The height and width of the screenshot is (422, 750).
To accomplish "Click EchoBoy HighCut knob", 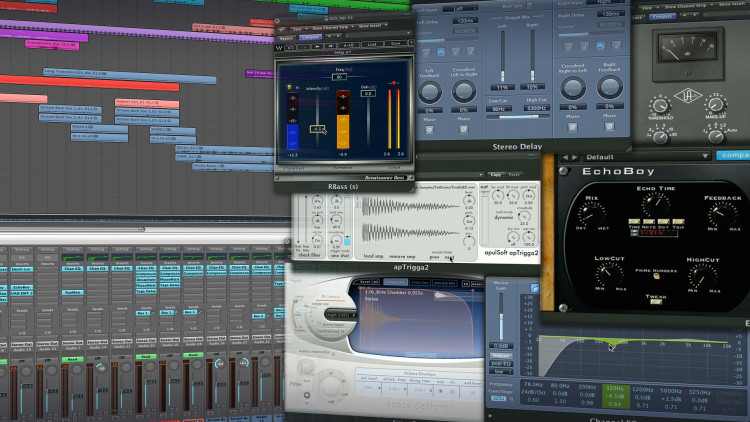I will tap(702, 277).
